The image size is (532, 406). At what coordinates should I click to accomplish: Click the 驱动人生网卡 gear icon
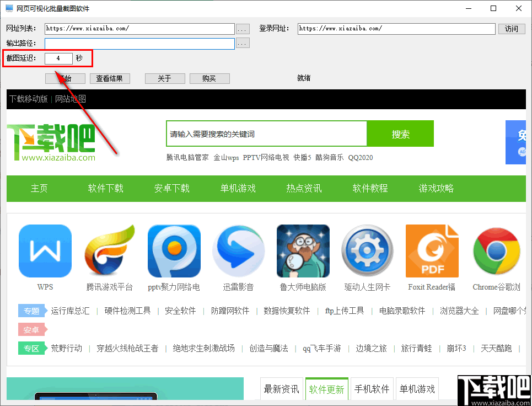click(x=367, y=251)
